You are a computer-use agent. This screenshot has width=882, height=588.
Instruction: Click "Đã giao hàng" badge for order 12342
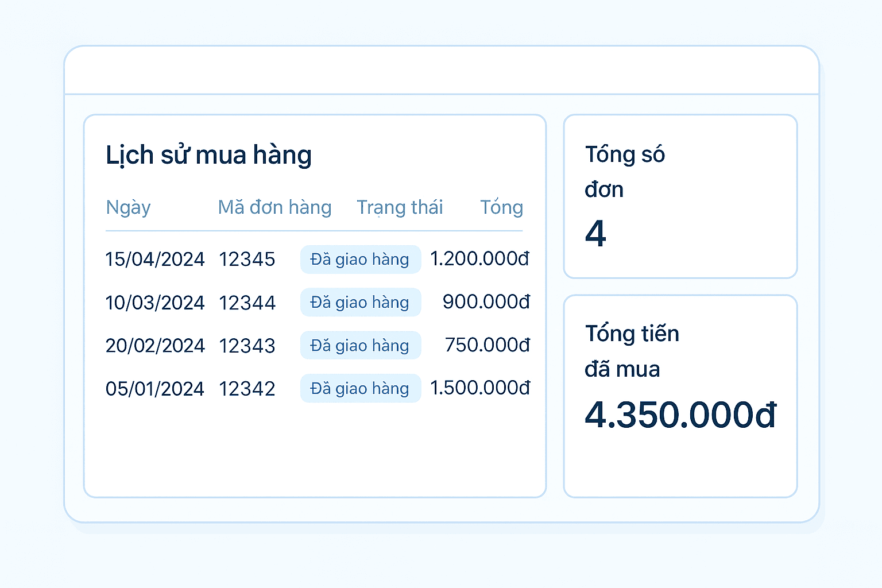360,389
